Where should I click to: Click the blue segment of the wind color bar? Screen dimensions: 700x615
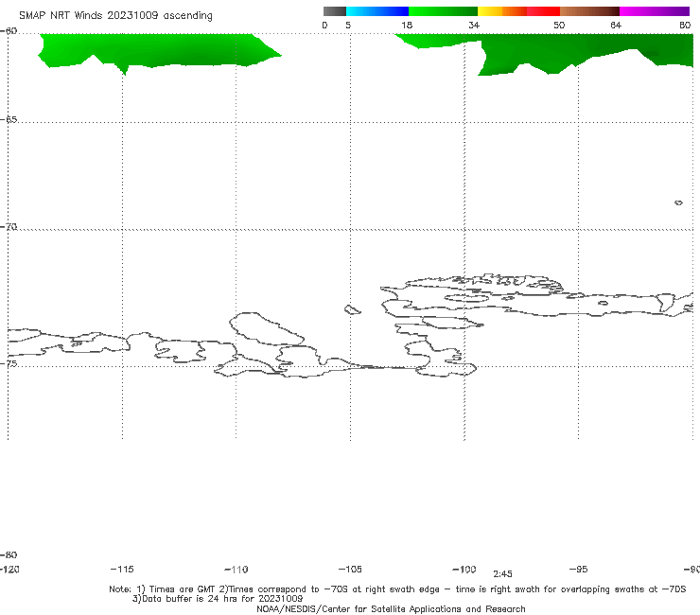377,11
